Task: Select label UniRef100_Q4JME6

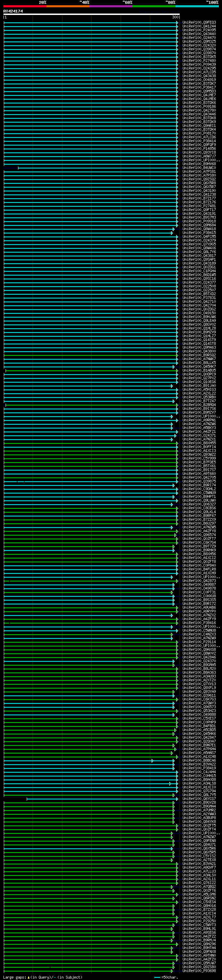Action: coord(199,99)
